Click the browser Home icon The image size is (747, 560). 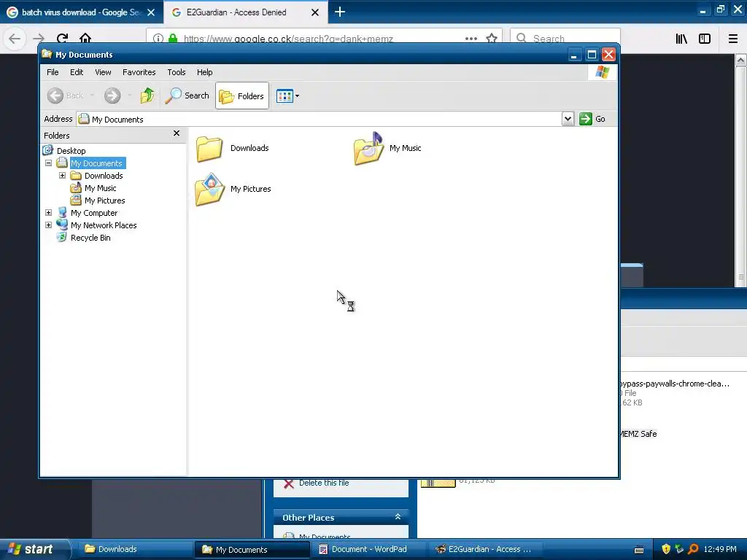coord(85,38)
